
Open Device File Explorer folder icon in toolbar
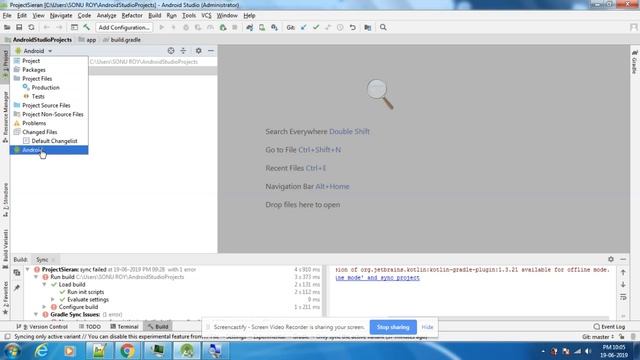[368, 27]
